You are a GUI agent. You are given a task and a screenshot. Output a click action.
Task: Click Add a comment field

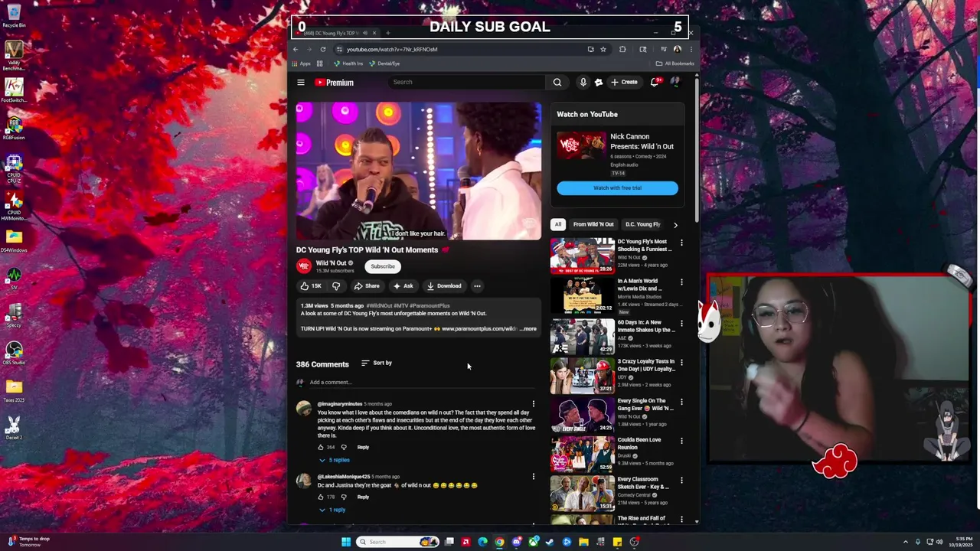[x=420, y=383]
